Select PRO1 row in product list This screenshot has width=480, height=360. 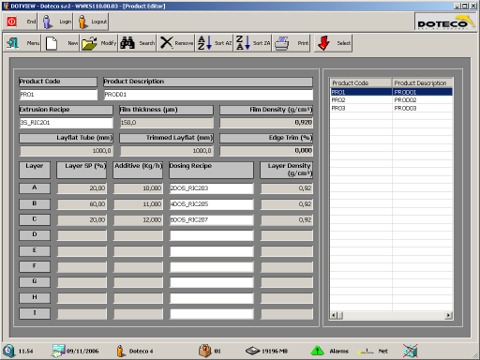pos(391,92)
